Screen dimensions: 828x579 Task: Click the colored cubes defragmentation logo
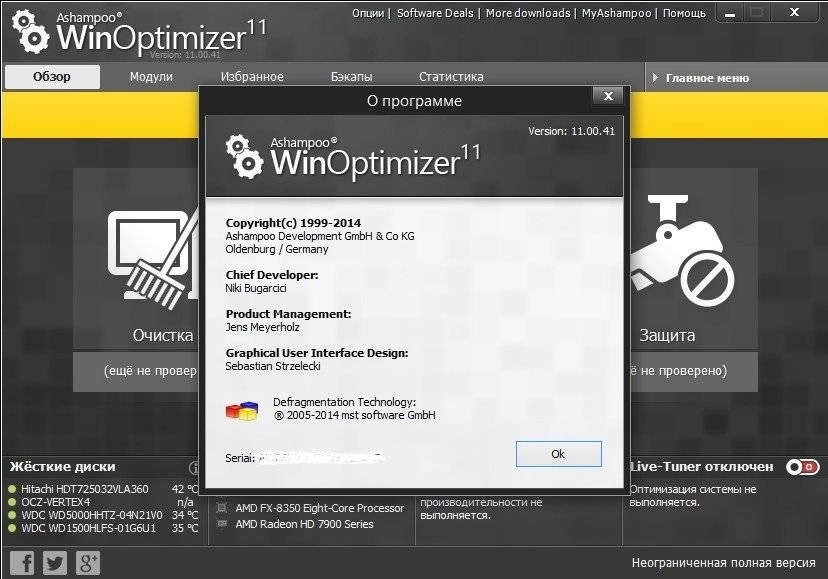click(x=242, y=410)
